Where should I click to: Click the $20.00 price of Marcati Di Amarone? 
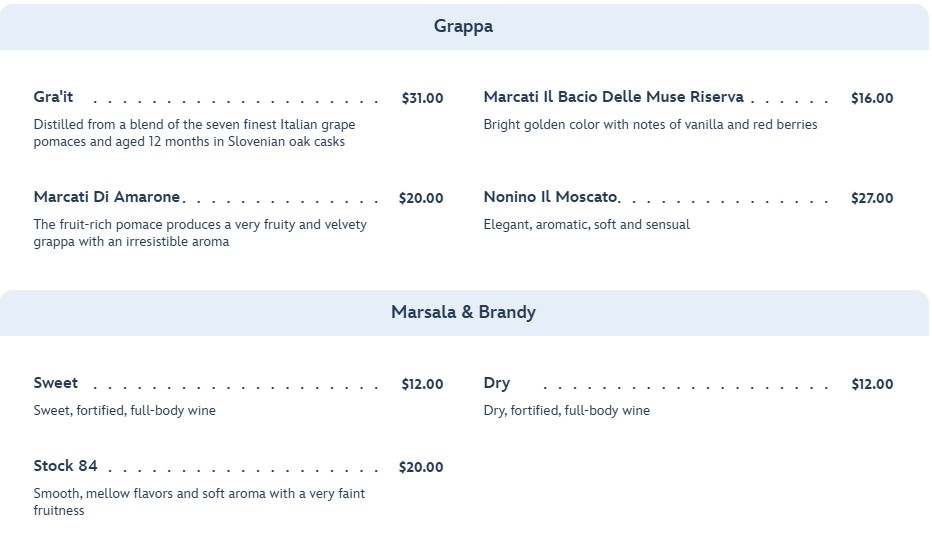point(421,198)
